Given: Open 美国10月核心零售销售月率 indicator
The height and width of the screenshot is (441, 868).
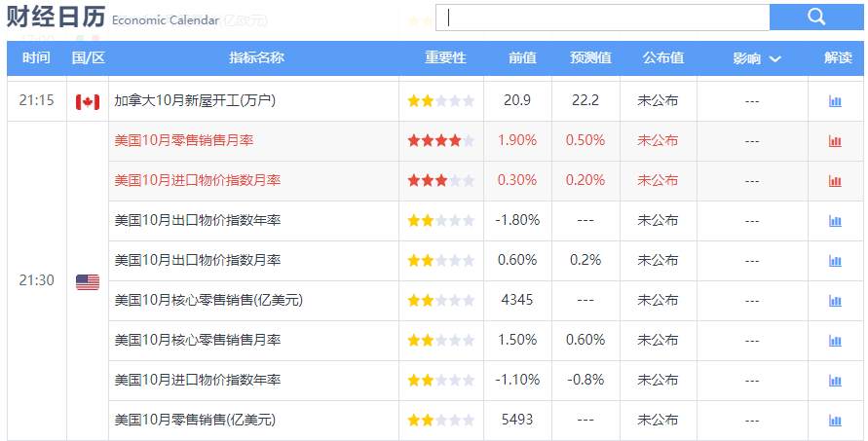Looking at the screenshot, I should tap(198, 340).
